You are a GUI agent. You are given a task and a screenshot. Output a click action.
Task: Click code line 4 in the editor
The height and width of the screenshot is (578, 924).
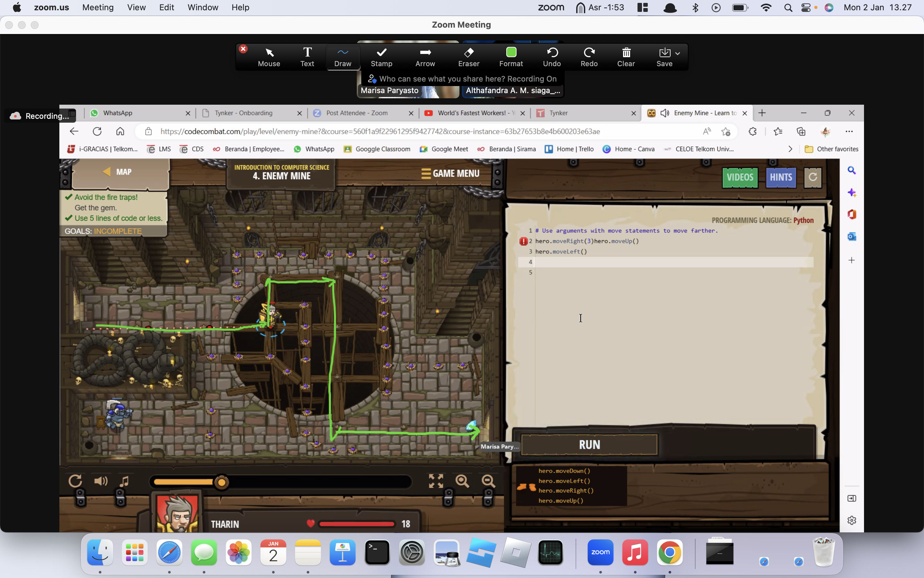[665, 262]
